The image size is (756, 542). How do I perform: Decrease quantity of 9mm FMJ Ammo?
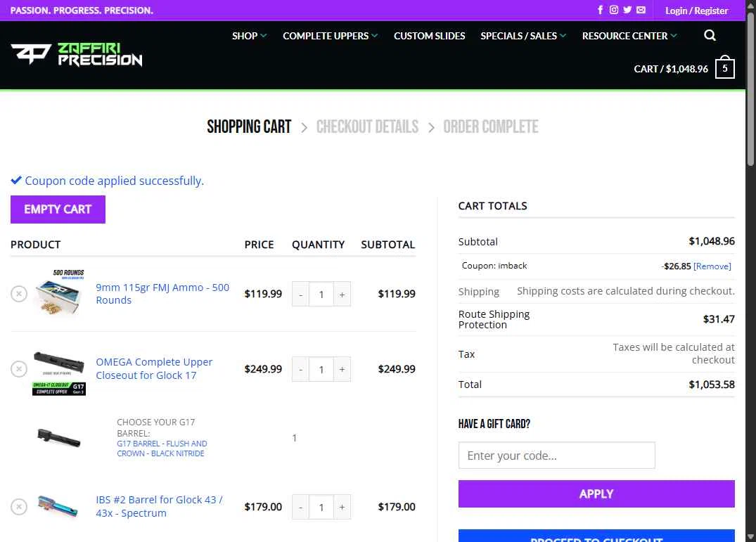300,295
